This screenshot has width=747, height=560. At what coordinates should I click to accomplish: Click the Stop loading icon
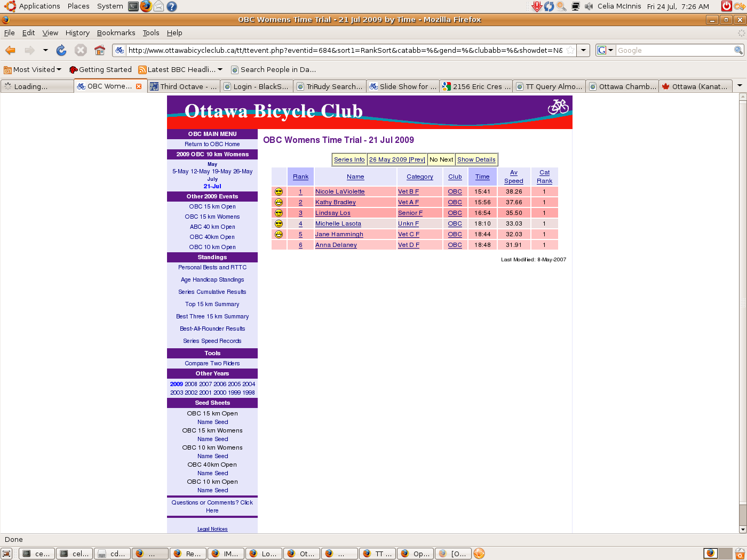coord(81,50)
